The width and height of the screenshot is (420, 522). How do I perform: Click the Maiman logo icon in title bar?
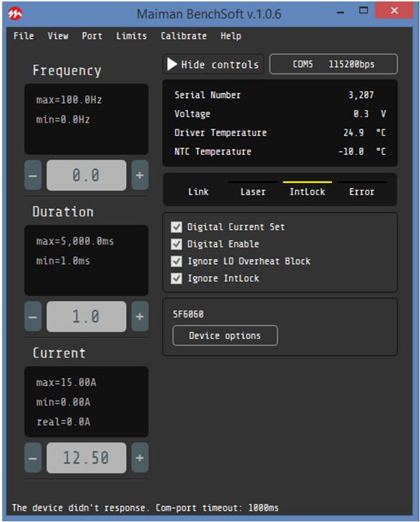click(x=14, y=14)
